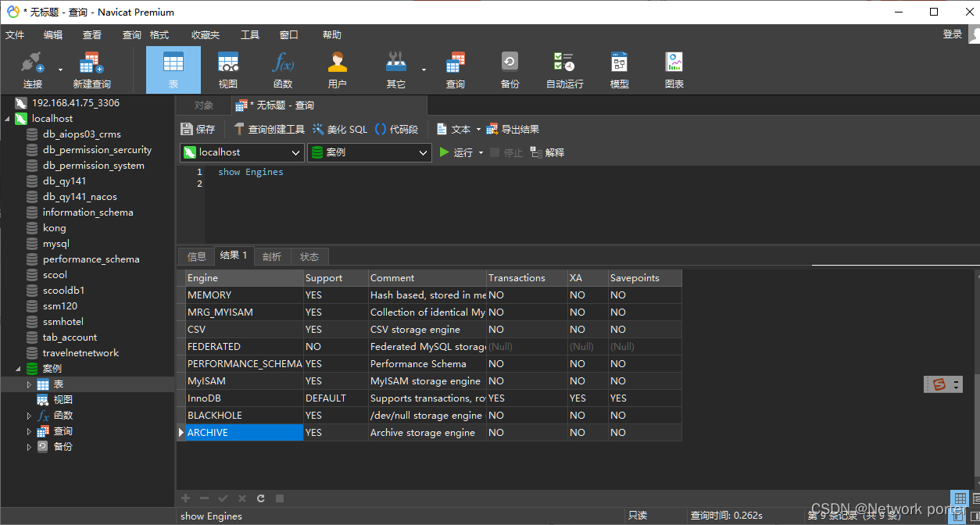Click the Transactions column header
The image size is (980, 525).
point(527,278)
